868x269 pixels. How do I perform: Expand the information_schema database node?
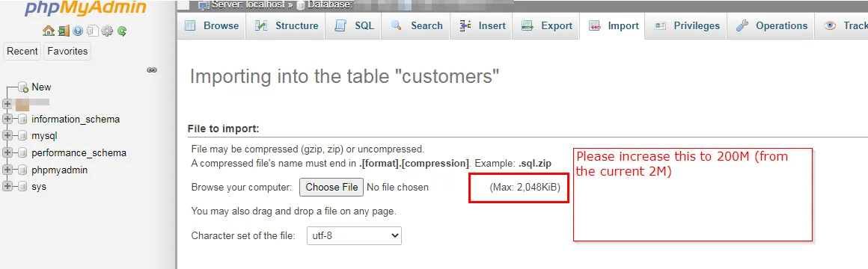pos(7,119)
